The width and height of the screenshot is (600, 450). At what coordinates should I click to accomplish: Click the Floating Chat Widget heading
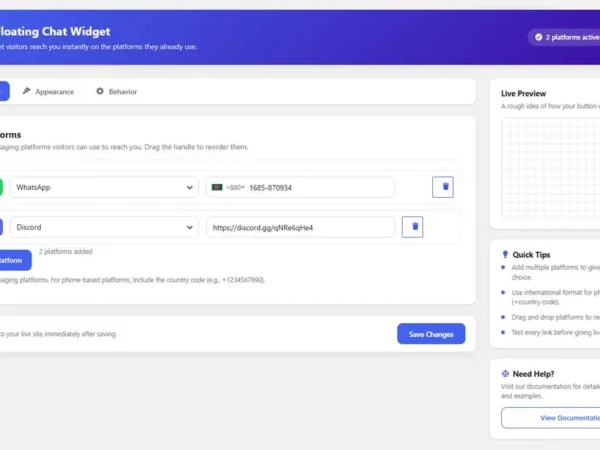(55, 31)
